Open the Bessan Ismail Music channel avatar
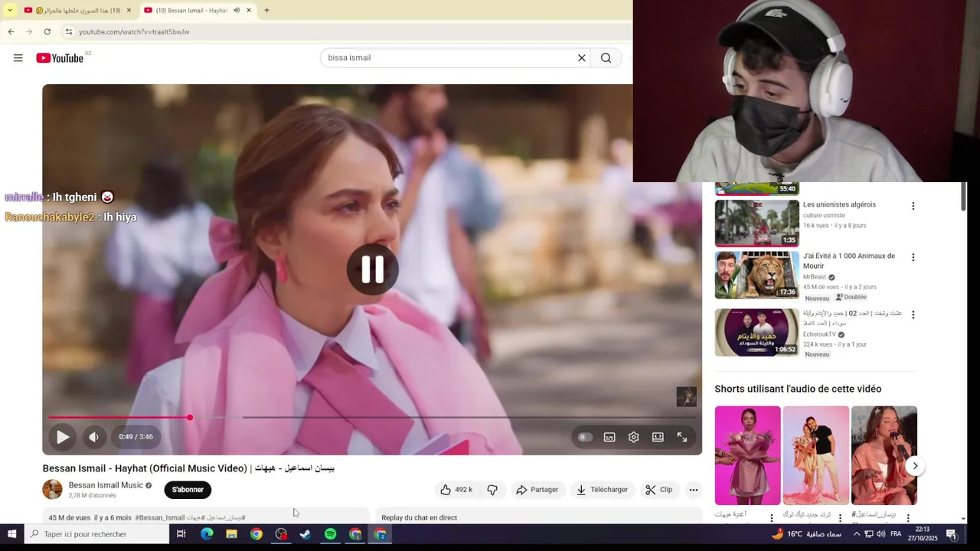The image size is (980, 551). click(52, 490)
